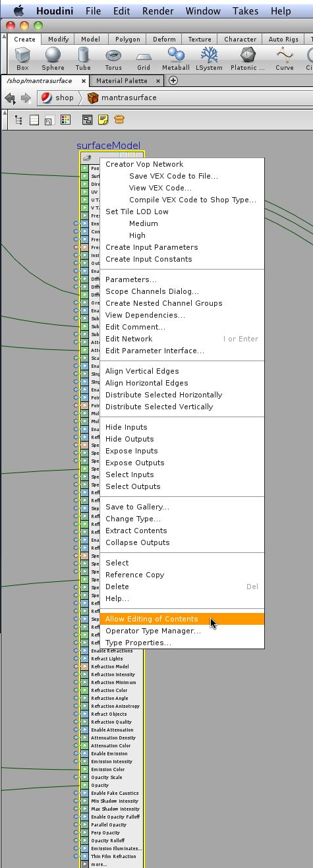The height and width of the screenshot is (868, 313).
Task: Select the LSystem shelf tool
Action: 209,59
